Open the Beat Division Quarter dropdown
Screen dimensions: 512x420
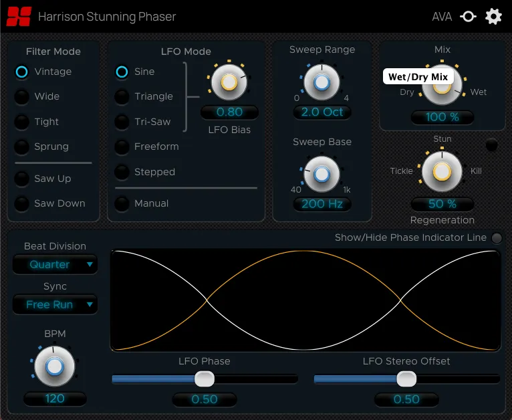[55, 265]
